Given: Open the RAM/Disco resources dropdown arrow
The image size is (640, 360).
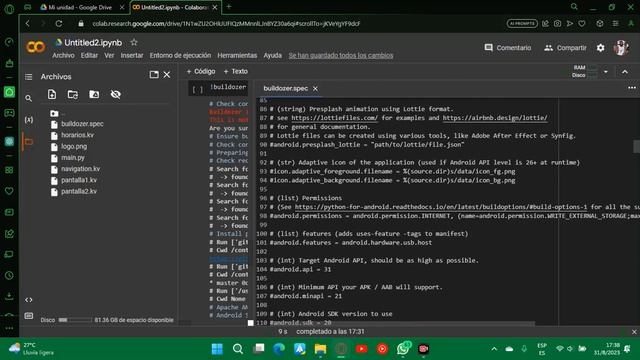Looking at the screenshot, I should coord(606,72).
